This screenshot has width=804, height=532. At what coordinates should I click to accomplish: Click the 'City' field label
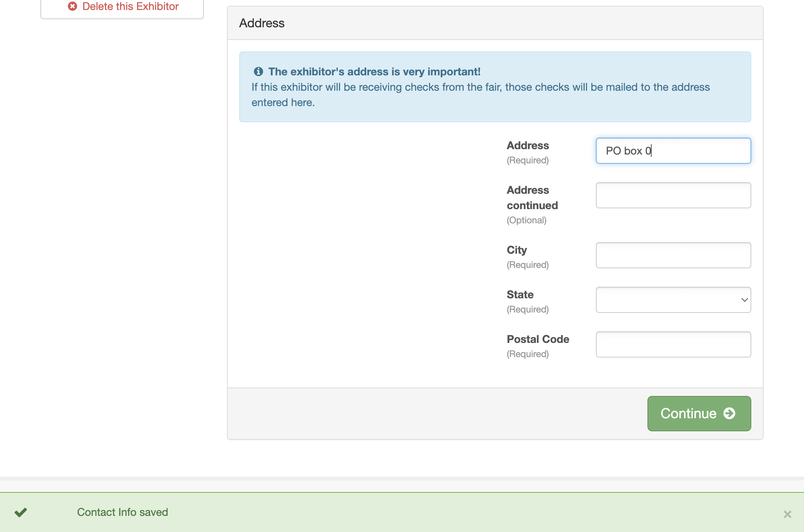point(517,250)
